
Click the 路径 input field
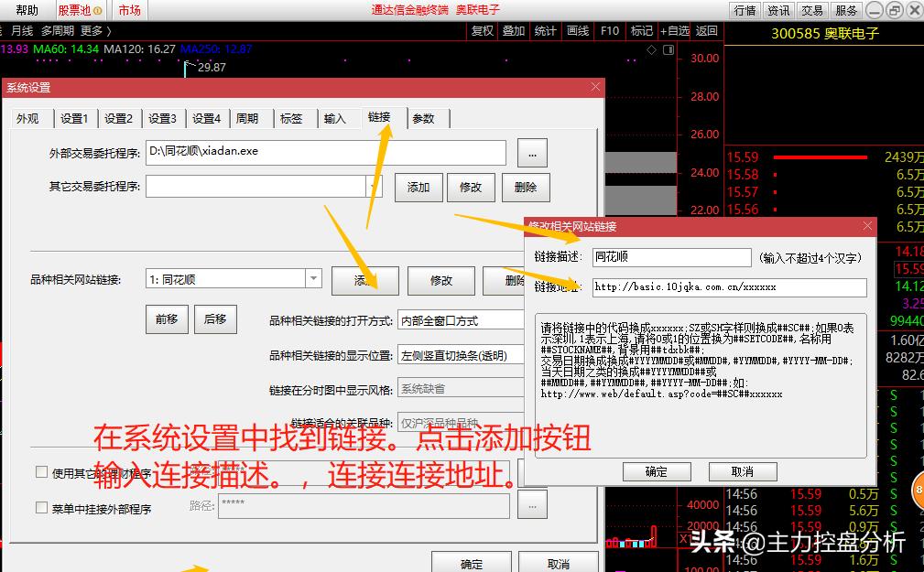tap(364, 506)
